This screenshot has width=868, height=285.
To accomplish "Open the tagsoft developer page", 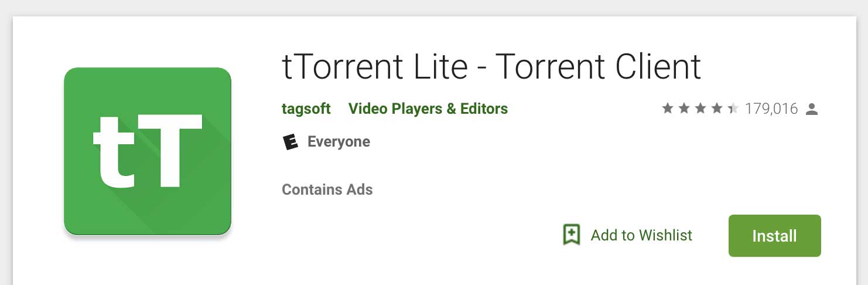I will point(306,109).
